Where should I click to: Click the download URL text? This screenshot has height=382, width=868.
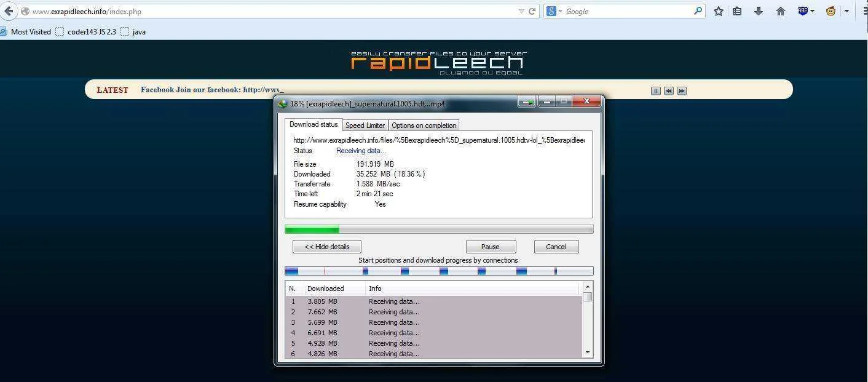(x=439, y=140)
